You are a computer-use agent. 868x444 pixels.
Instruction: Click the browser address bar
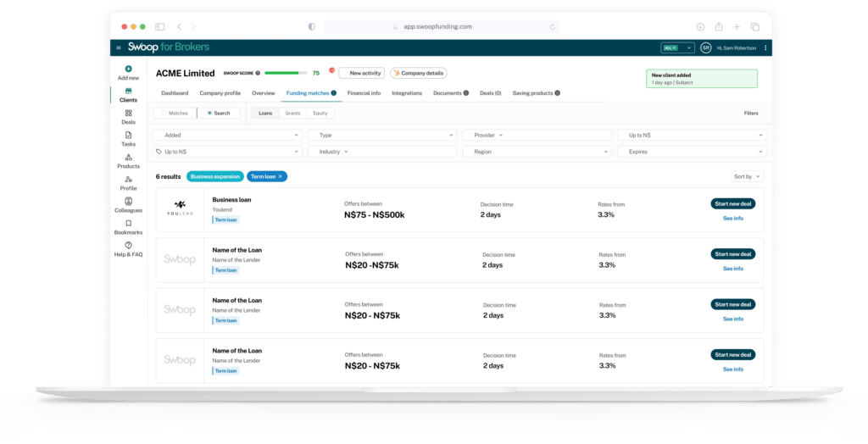[x=441, y=26]
